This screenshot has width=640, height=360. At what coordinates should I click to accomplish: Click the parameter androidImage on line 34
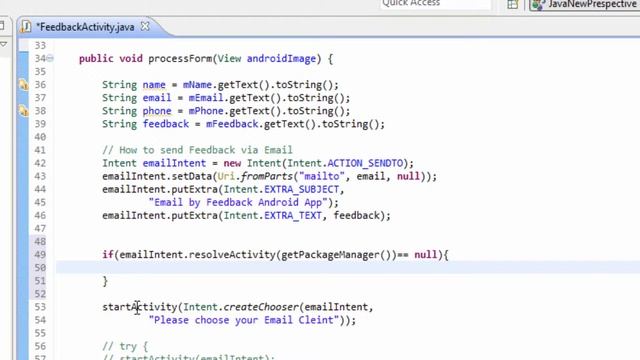tap(281, 59)
